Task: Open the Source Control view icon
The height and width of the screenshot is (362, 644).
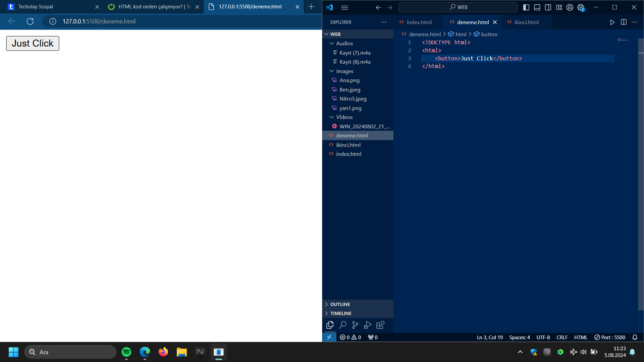Action: [x=355, y=325]
